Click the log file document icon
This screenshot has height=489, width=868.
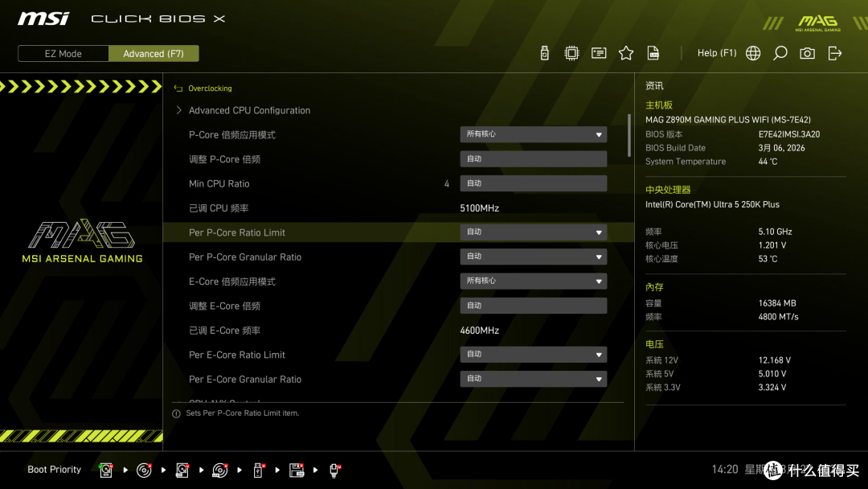(653, 53)
